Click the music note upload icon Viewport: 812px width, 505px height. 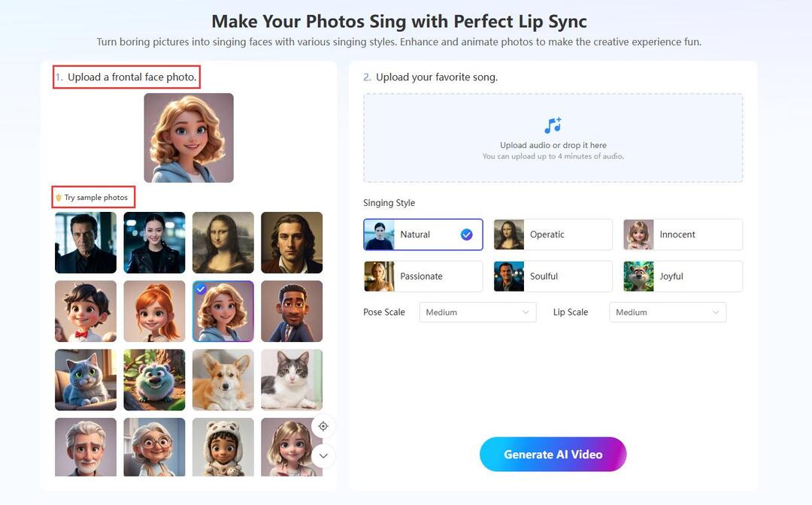click(x=553, y=125)
